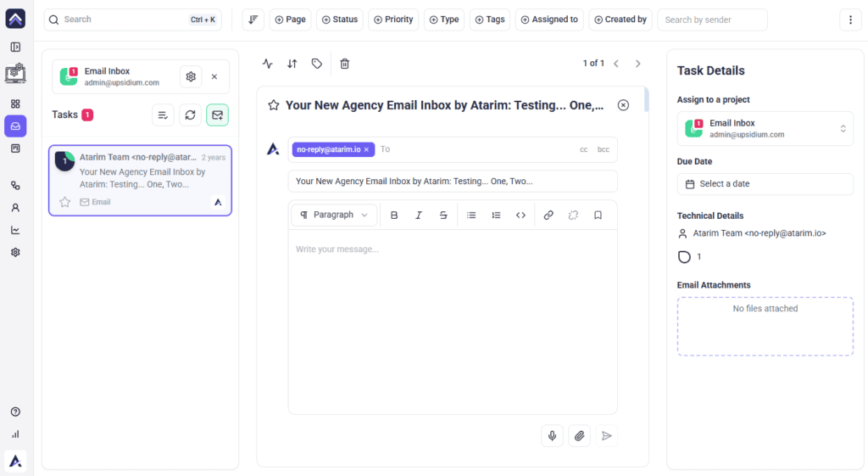Close the Email Inbox project card
The width and height of the screenshot is (868, 476).
tap(214, 76)
